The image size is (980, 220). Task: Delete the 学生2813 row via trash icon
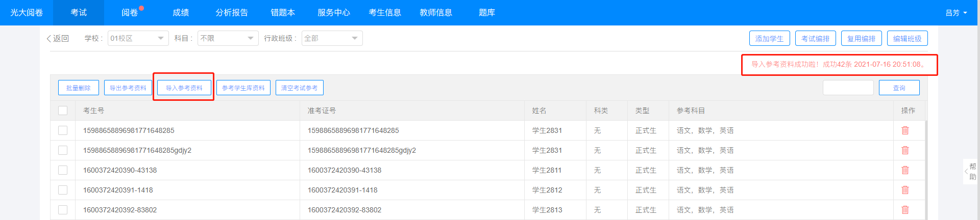point(905,210)
